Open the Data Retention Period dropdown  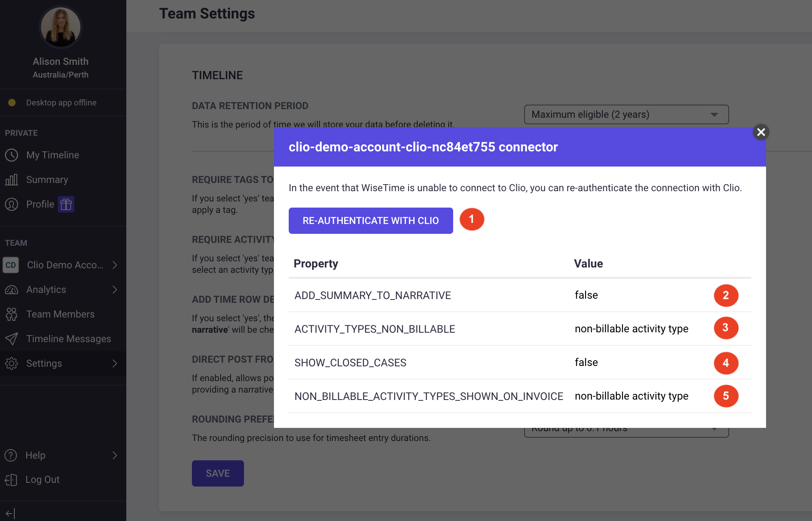click(626, 114)
